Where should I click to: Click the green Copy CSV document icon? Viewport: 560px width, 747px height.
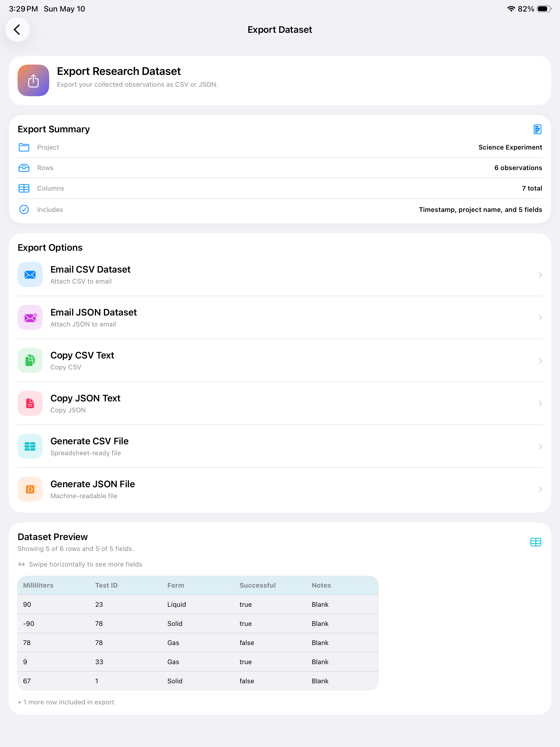tap(30, 360)
